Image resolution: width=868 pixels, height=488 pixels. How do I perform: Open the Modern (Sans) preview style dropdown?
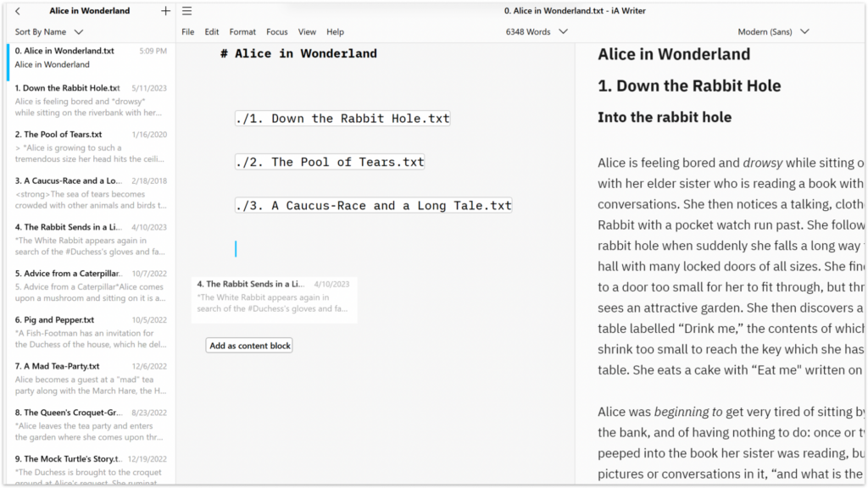(x=773, y=32)
